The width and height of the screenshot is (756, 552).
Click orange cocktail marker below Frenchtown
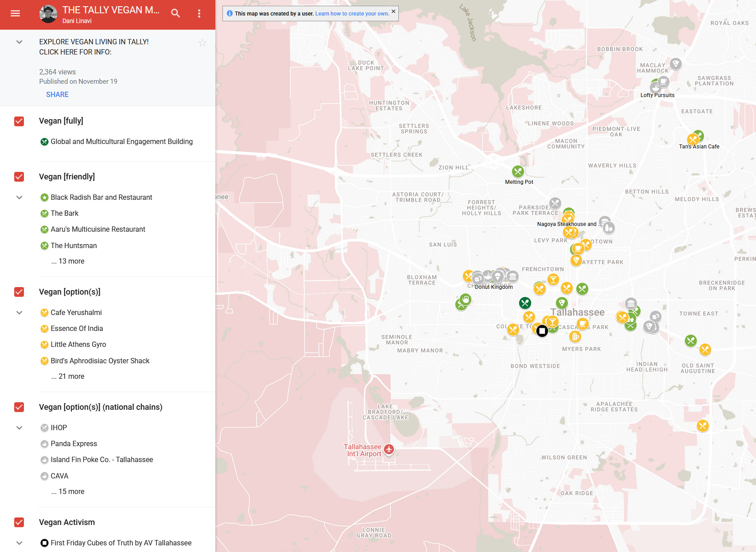tap(553, 279)
